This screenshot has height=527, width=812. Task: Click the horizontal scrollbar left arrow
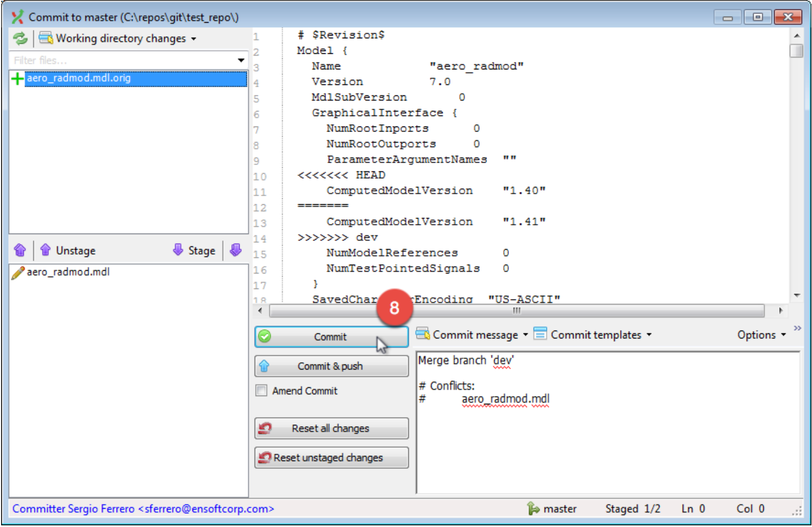[261, 311]
